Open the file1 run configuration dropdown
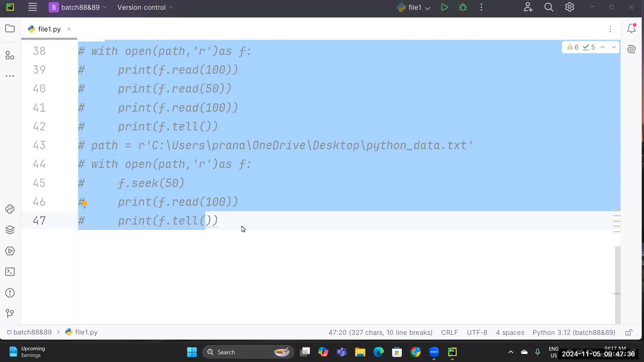The height and width of the screenshot is (362, 644). (428, 7)
